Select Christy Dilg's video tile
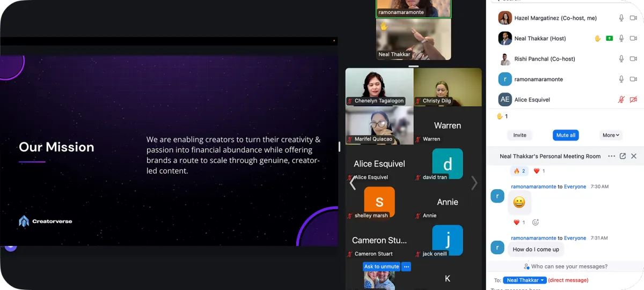 pyautogui.click(x=448, y=87)
